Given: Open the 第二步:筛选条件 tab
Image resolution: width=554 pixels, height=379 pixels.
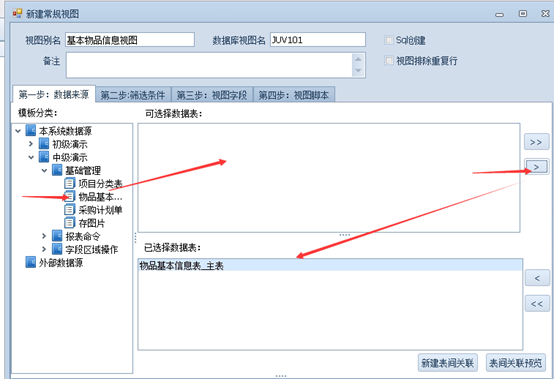Looking at the screenshot, I should [x=133, y=95].
